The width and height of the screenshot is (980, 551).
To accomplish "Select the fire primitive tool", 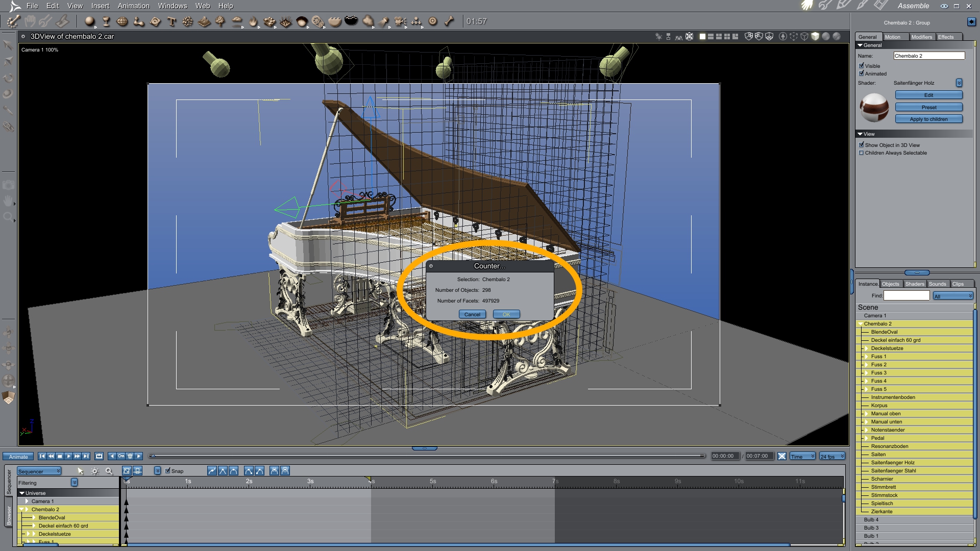I will click(253, 21).
